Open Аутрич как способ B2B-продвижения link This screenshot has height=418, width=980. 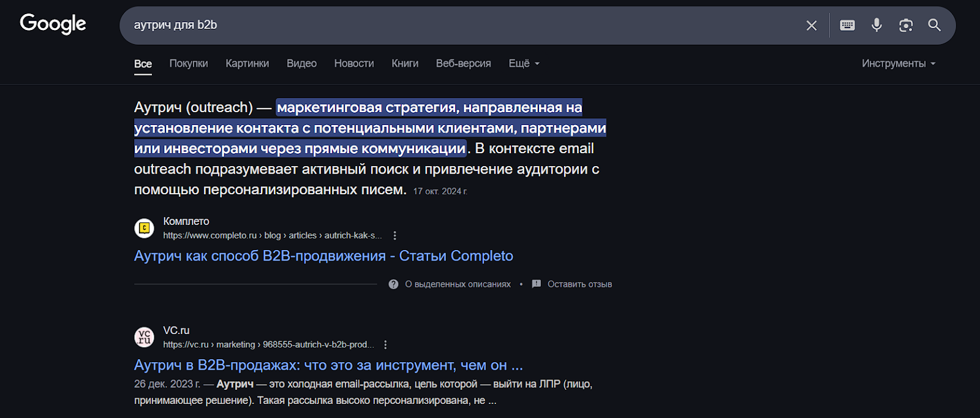point(323,256)
